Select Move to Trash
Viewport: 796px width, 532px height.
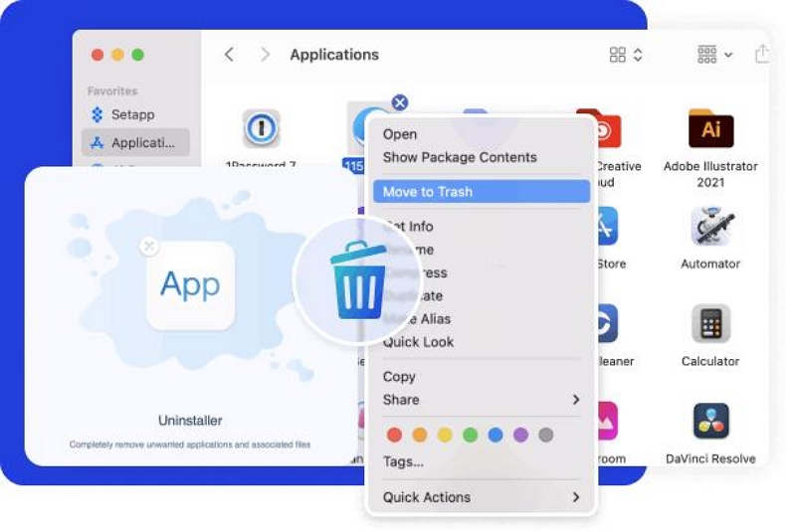(x=482, y=192)
